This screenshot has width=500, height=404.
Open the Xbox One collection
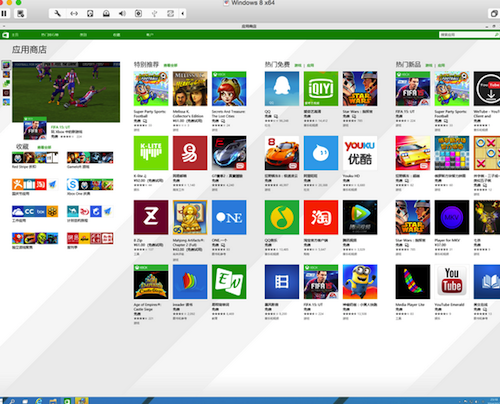coord(90,187)
